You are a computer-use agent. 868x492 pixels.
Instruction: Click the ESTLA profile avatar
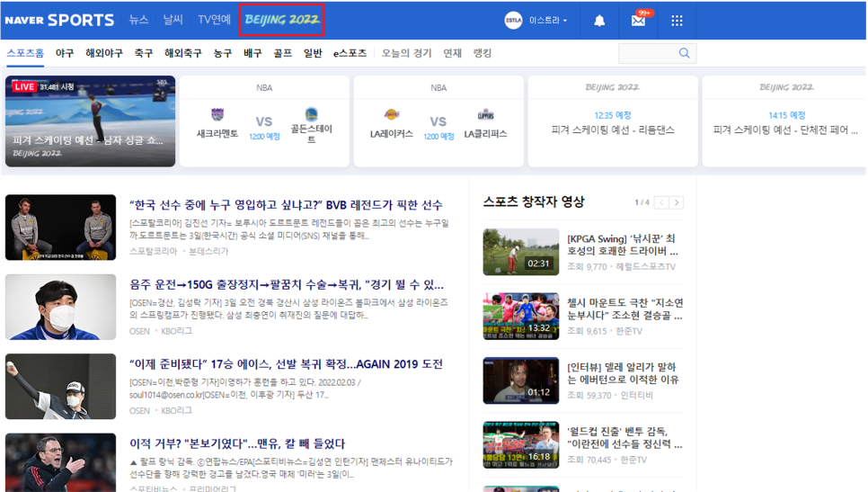tap(513, 21)
